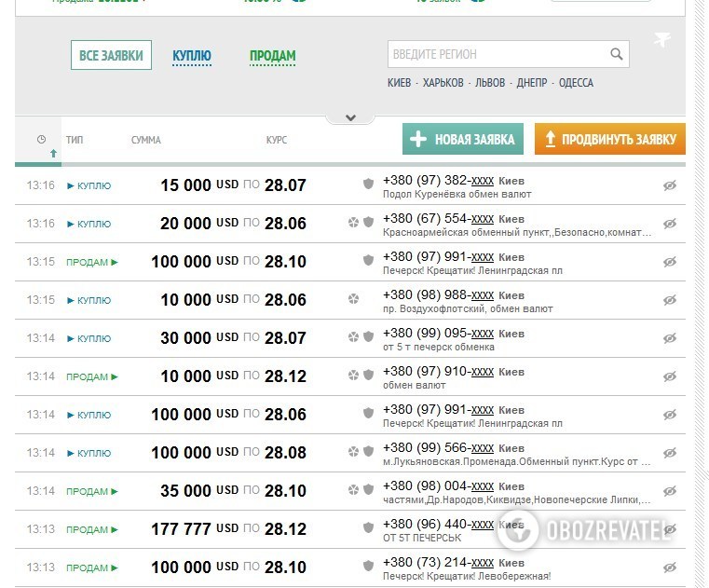This screenshot has width=709, height=588.
Task: Hide the 15 000 USD request with eye icon
Action: coord(669,185)
